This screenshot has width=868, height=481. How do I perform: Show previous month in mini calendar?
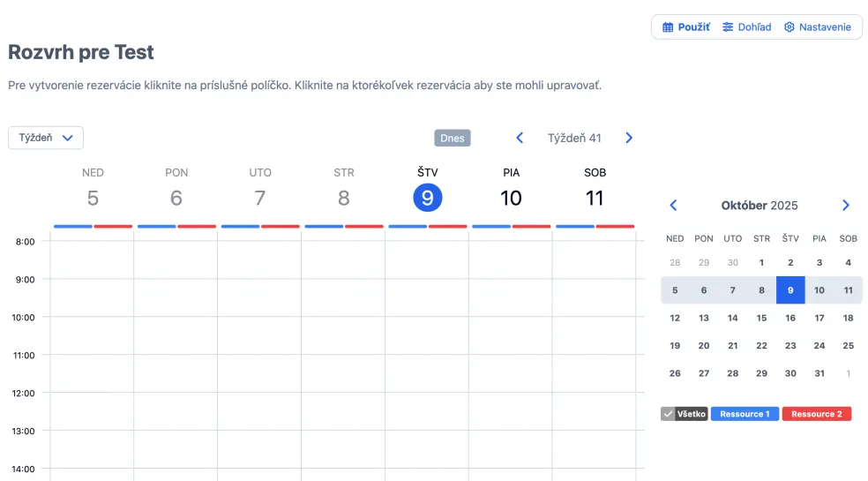click(x=674, y=206)
